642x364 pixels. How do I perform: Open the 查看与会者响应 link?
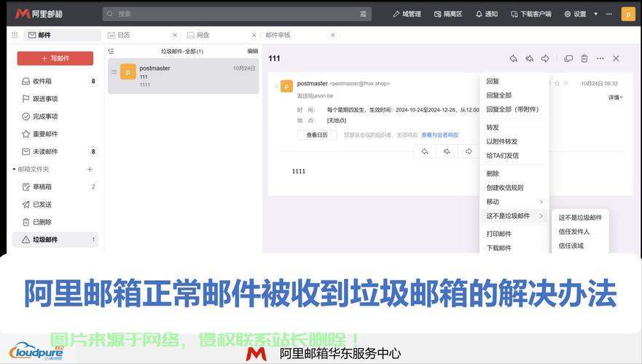439,135
